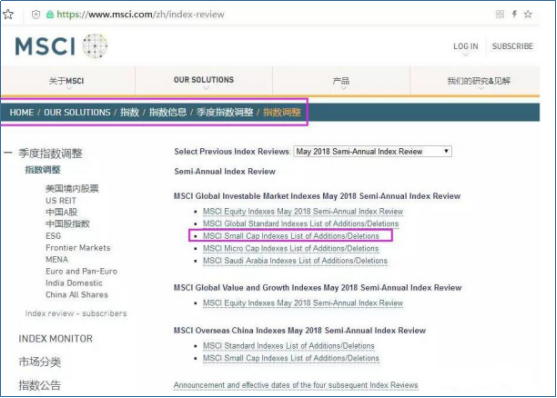Open US REIT sidebar item
Viewport: 557px width, 398px height.
coord(61,200)
